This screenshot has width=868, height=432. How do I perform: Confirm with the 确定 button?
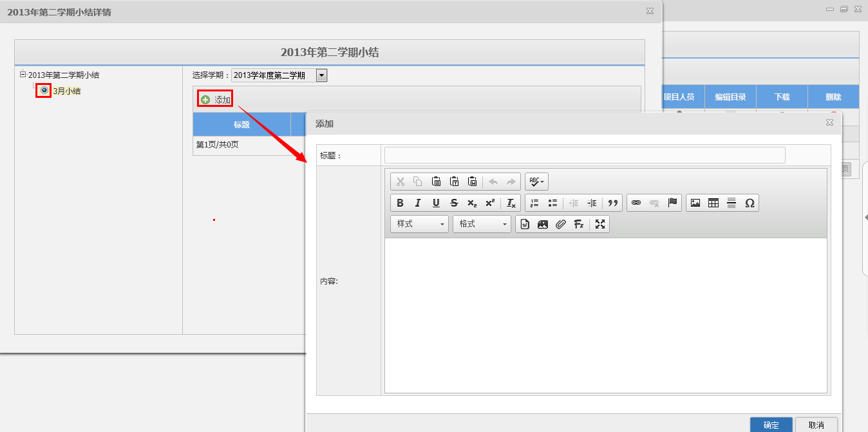pyautogui.click(x=771, y=425)
